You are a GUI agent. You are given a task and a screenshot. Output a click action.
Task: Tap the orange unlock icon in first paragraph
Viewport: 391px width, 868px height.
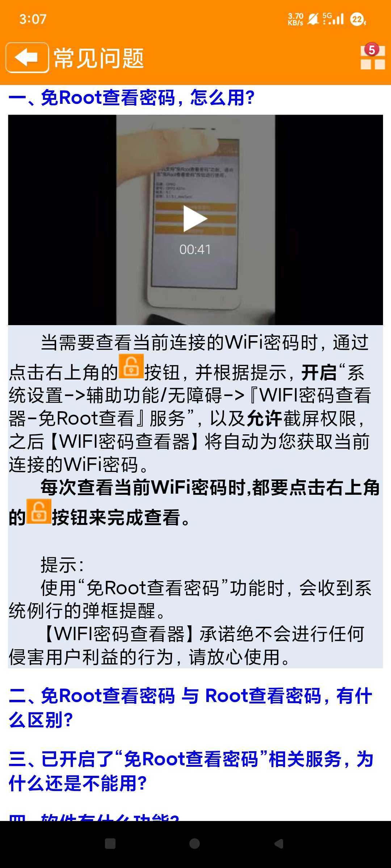(131, 366)
